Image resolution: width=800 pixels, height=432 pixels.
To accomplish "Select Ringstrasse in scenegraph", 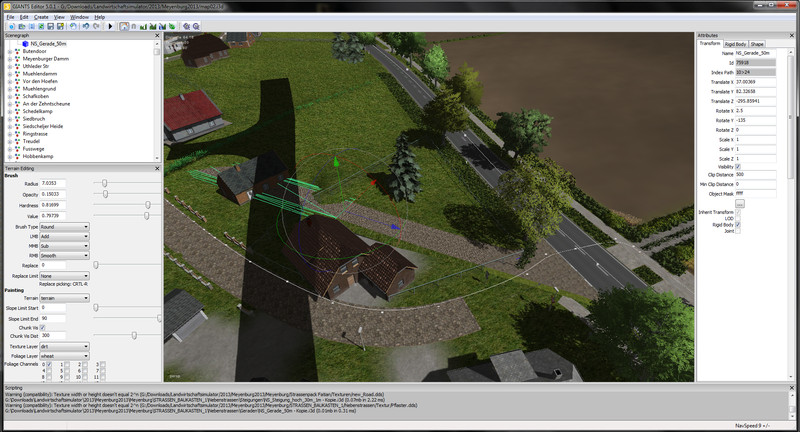I will coord(35,134).
